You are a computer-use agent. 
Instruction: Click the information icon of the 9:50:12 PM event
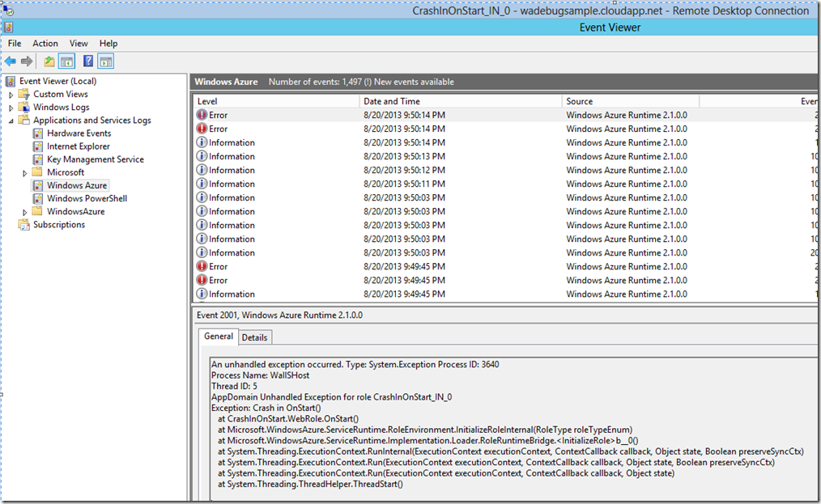[202, 170]
